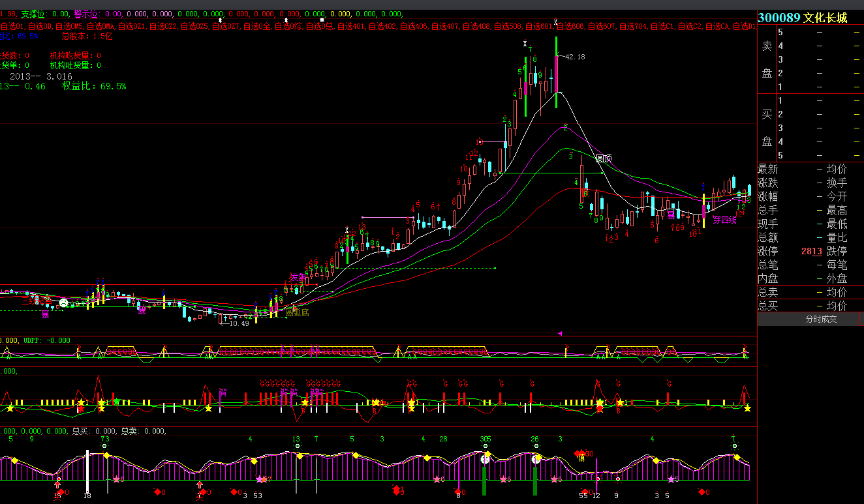Click the 总卖: 0.000 indicator text

pos(144,431)
